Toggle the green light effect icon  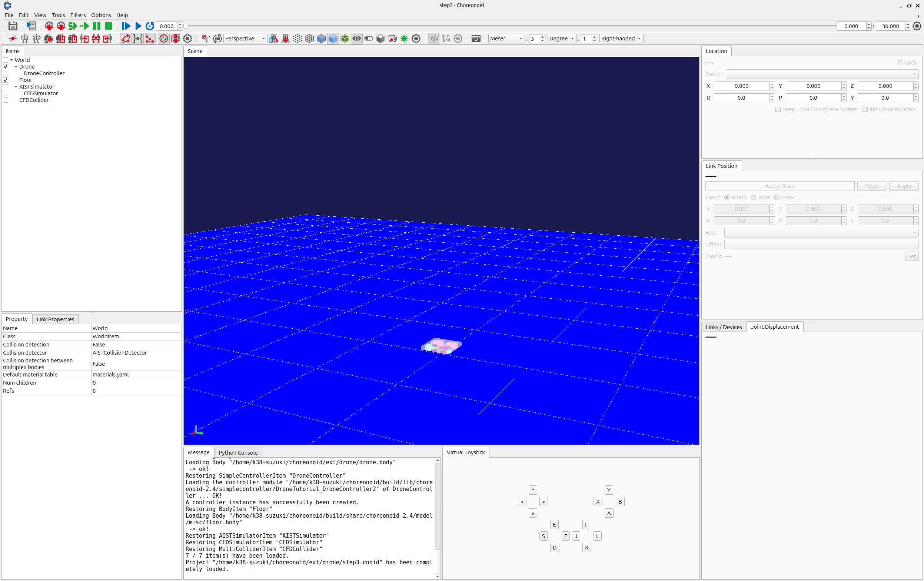tap(404, 39)
